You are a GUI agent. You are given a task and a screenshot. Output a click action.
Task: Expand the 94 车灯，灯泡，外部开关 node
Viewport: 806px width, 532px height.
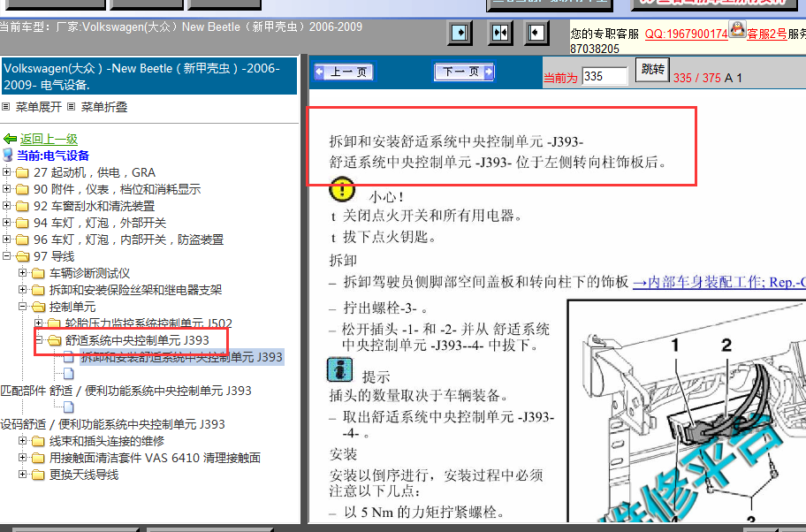click(x=7, y=223)
